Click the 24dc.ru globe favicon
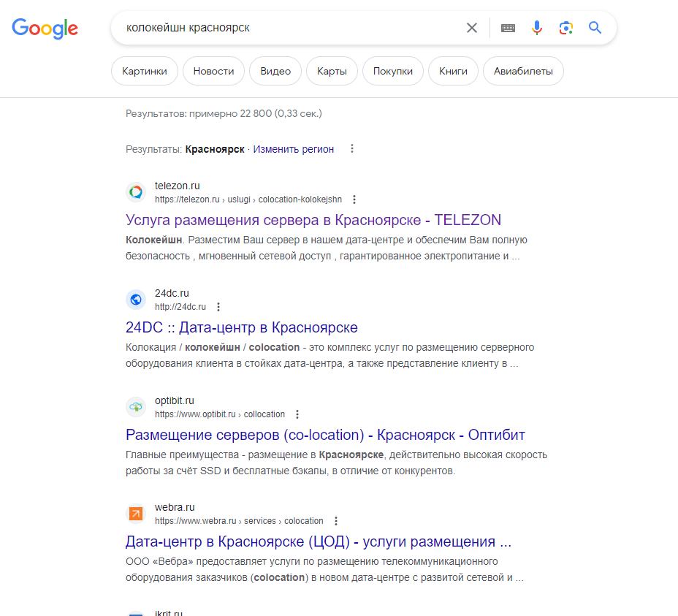 (136, 299)
